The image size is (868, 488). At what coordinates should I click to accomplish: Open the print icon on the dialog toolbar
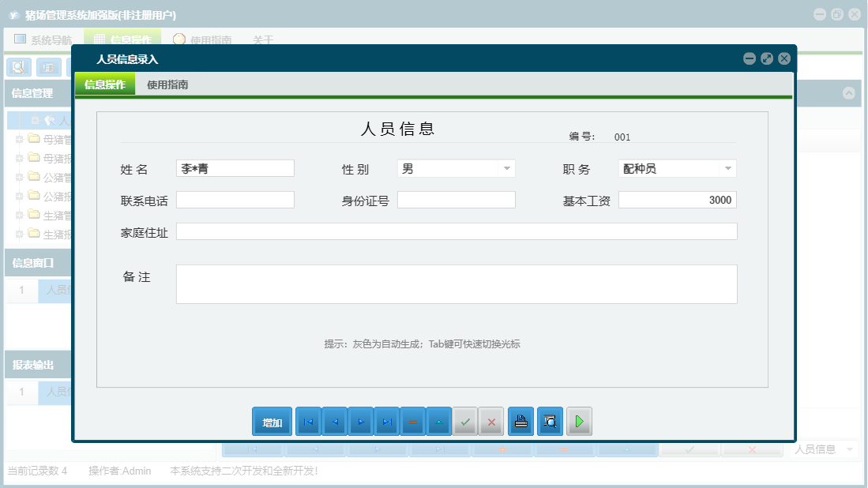point(520,421)
